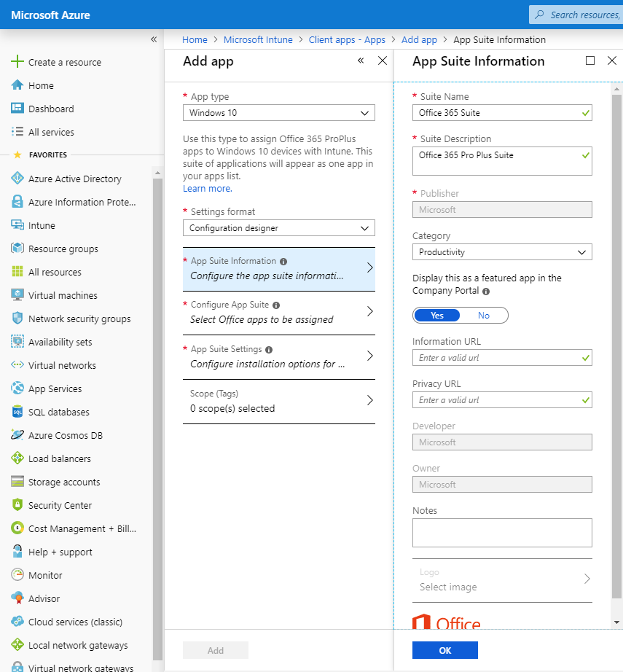The image size is (623, 672).
Task: Open the Dashboard icon in sidebar
Action: pyautogui.click(x=17, y=109)
